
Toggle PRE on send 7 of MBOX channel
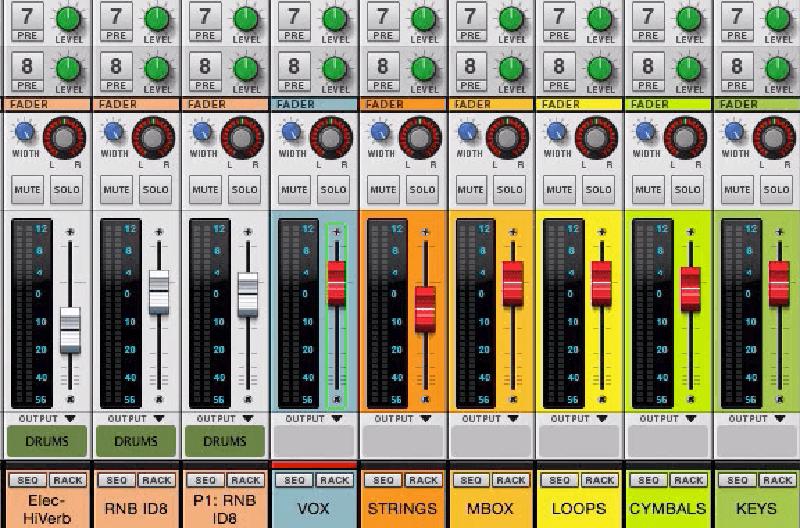[x=470, y=36]
